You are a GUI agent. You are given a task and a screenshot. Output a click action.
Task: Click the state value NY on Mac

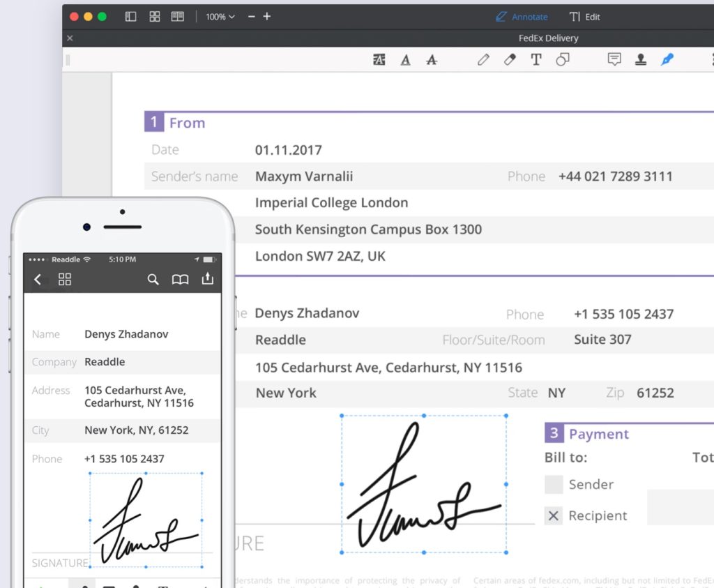click(x=556, y=393)
